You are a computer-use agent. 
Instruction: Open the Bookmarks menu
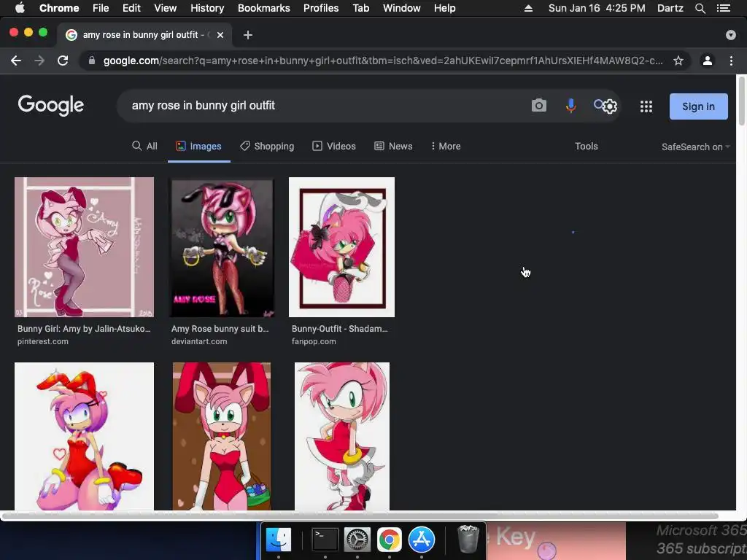click(264, 8)
